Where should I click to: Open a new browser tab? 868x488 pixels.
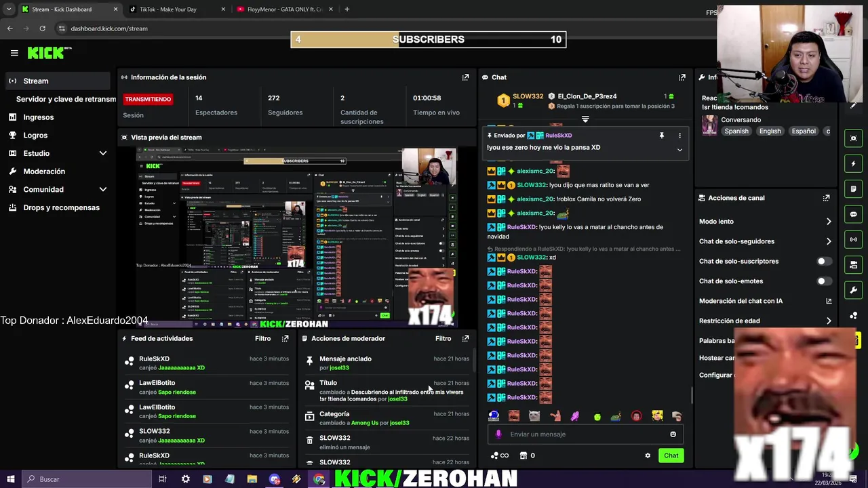pyautogui.click(x=347, y=9)
